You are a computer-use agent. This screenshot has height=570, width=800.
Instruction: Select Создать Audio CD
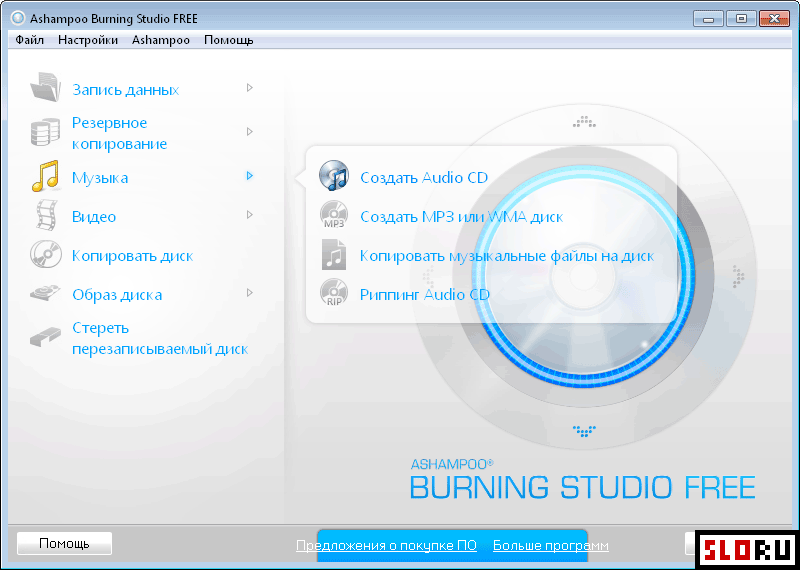[x=424, y=178]
